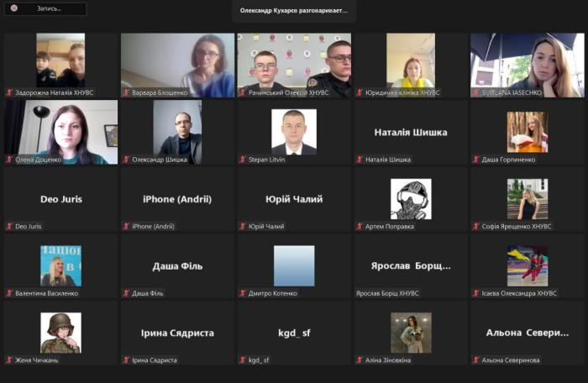Click the red recording indicator icon
The height and width of the screenshot is (383, 588).
point(14,8)
